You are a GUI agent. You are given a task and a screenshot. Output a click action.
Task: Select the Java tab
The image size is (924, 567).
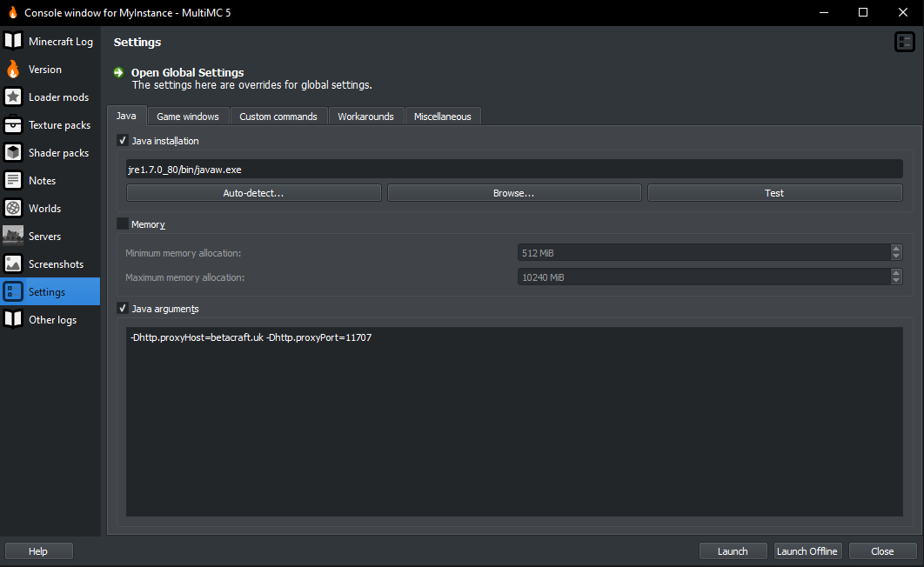[126, 116]
